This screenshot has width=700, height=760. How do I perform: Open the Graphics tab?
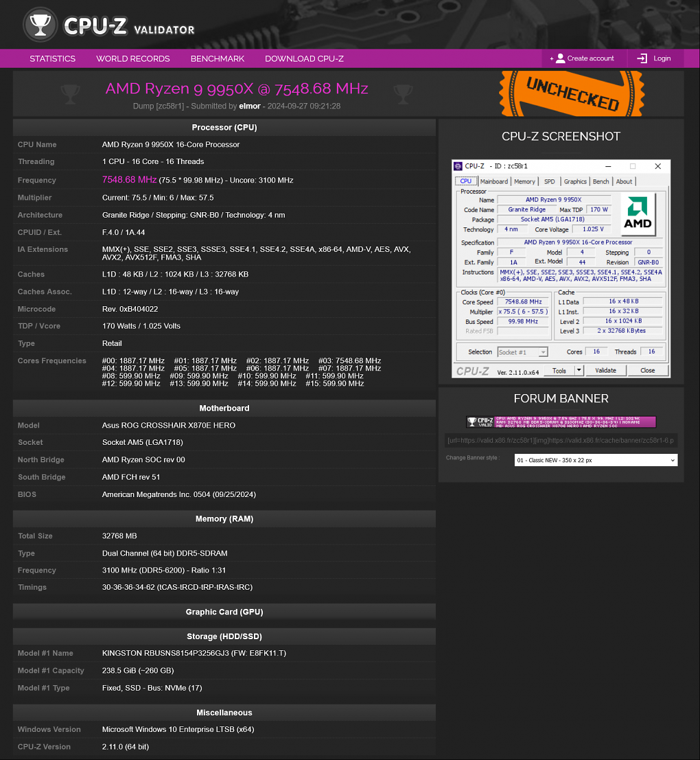pyautogui.click(x=575, y=181)
